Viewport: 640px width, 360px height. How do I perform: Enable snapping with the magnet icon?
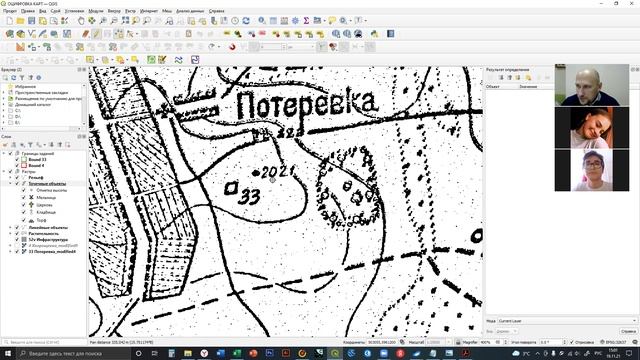pyautogui.click(x=232, y=47)
